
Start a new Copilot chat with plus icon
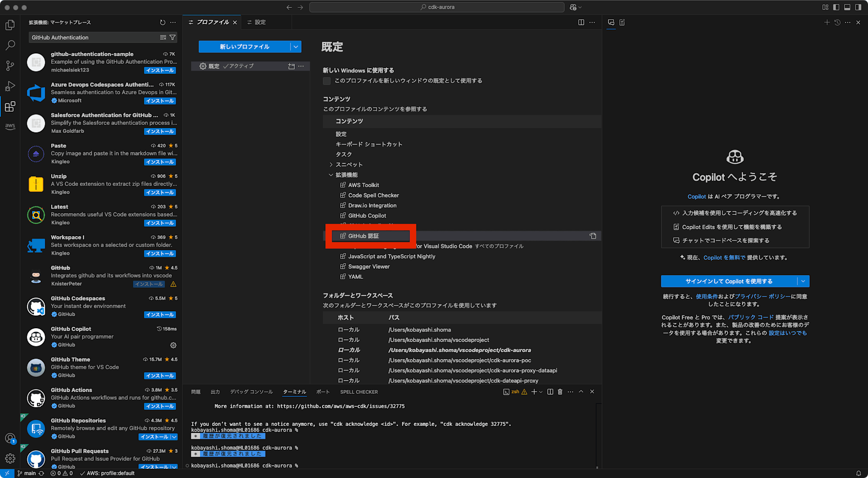[827, 23]
